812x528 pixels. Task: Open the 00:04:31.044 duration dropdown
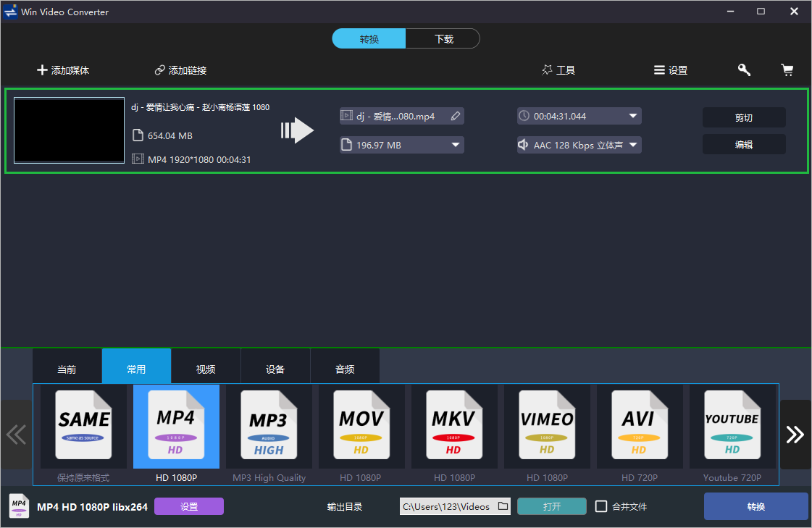pyautogui.click(x=632, y=116)
